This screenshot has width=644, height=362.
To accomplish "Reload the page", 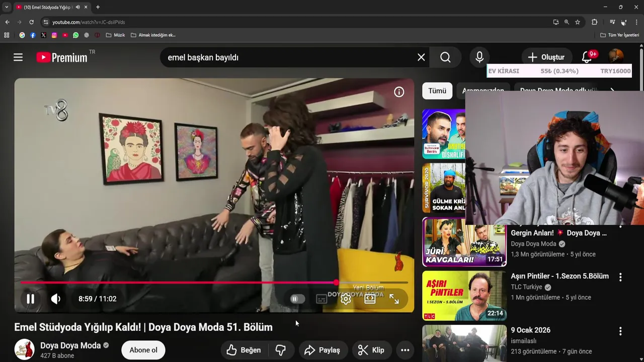I will click(31, 22).
